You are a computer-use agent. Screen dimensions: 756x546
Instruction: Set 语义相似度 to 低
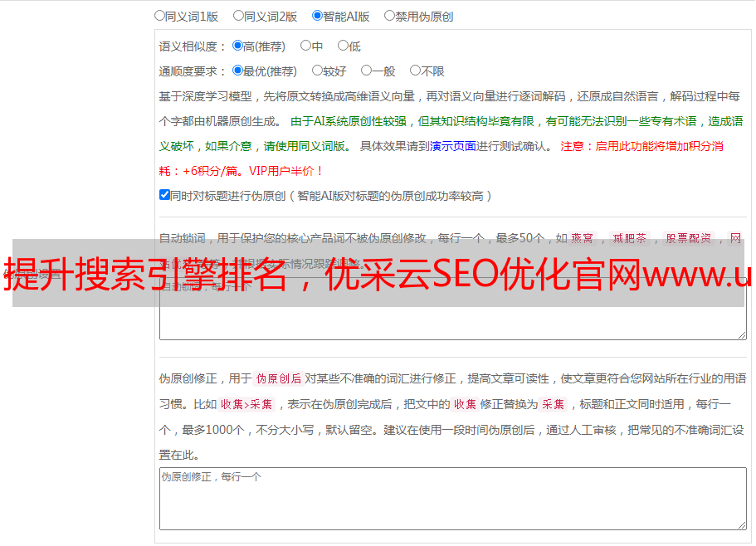pos(343,46)
